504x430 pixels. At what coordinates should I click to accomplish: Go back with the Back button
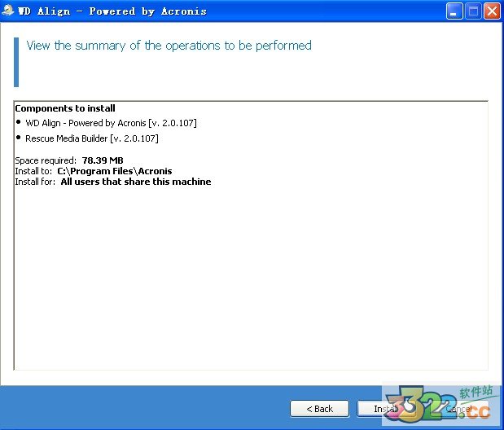tap(319, 409)
